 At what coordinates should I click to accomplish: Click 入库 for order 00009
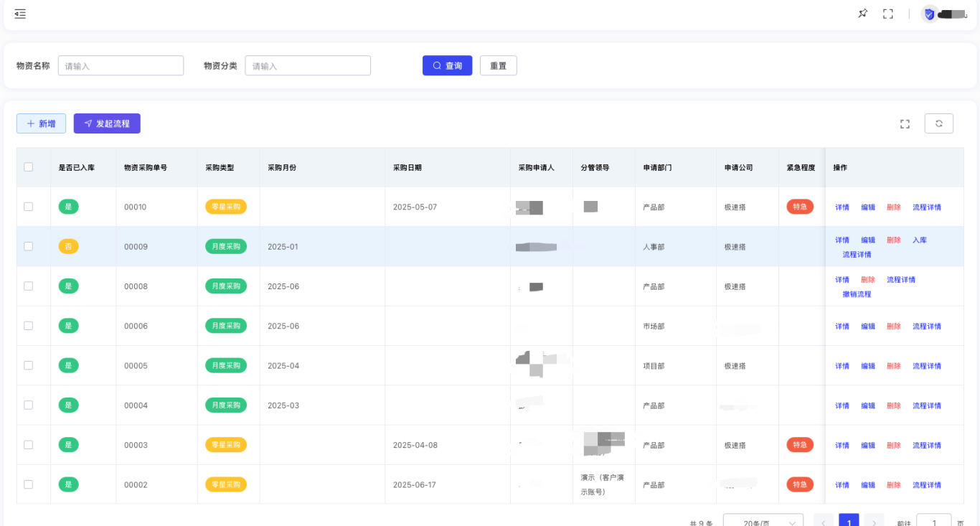pyautogui.click(x=920, y=240)
